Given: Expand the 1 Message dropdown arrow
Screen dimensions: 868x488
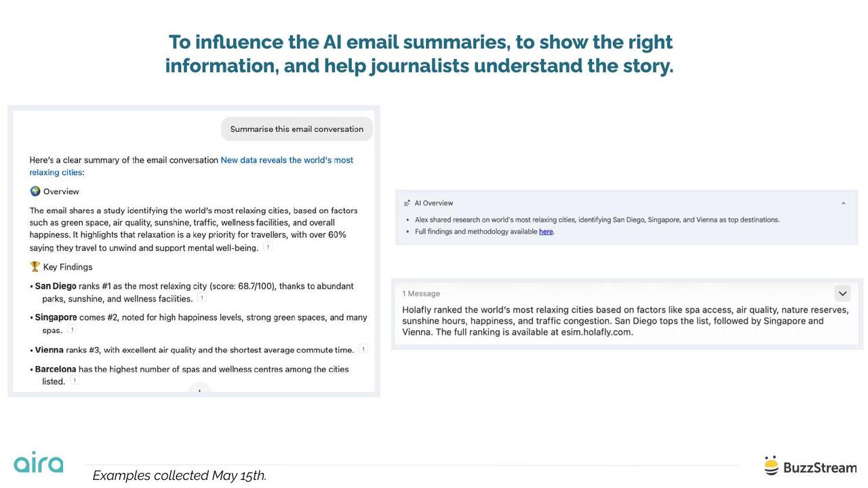Looking at the screenshot, I should tap(842, 293).
